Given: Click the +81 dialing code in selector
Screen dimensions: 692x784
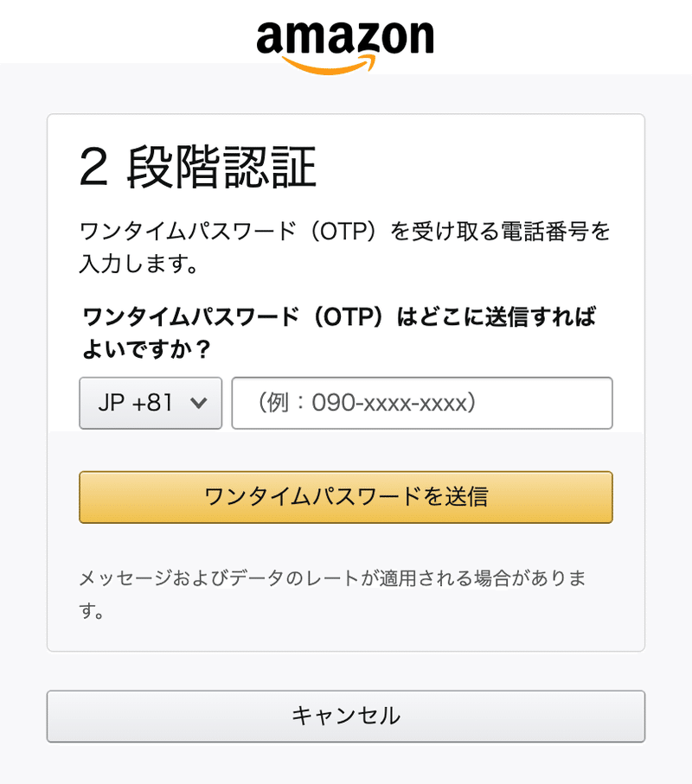Looking at the screenshot, I should [152, 403].
